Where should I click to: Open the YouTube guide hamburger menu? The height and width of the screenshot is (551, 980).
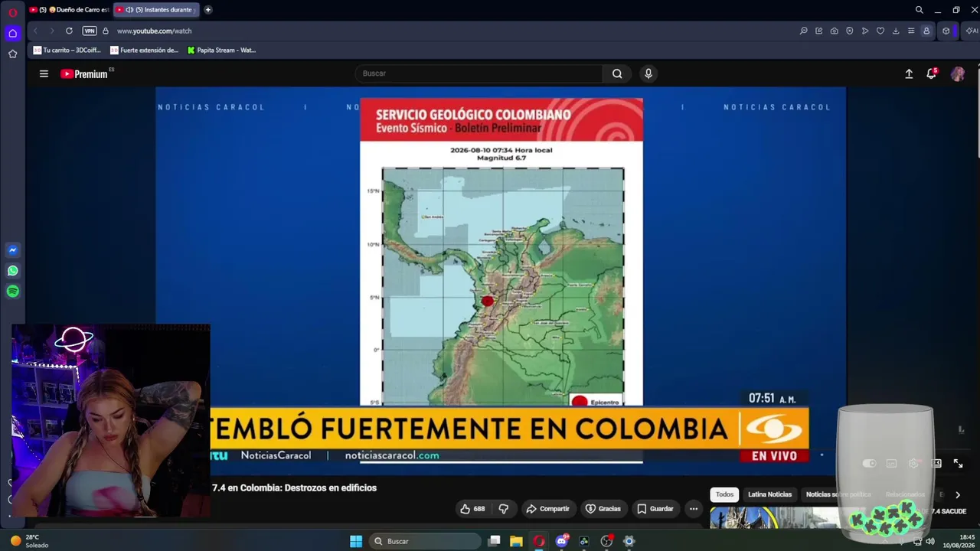(44, 73)
